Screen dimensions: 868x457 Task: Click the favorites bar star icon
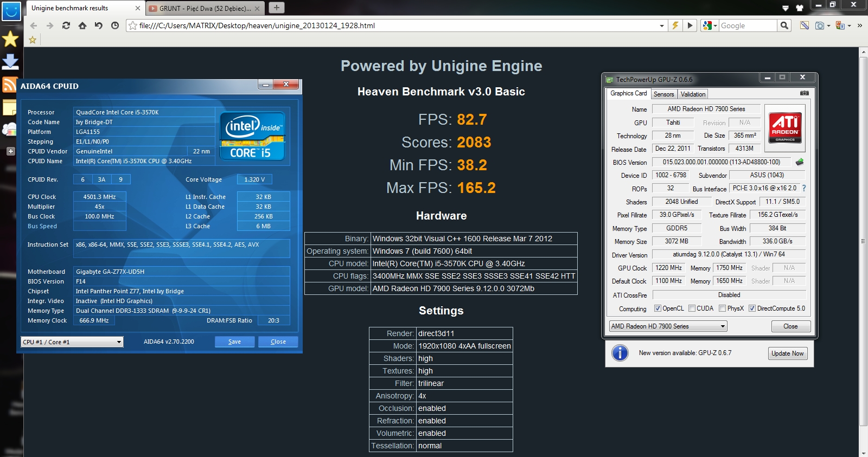coord(33,40)
